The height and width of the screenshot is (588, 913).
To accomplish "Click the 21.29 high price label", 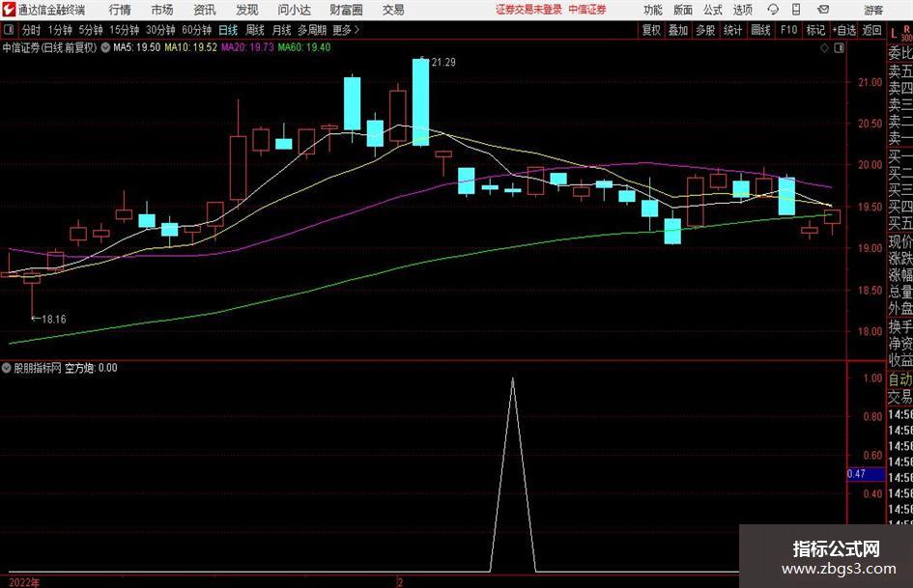I will [x=443, y=63].
